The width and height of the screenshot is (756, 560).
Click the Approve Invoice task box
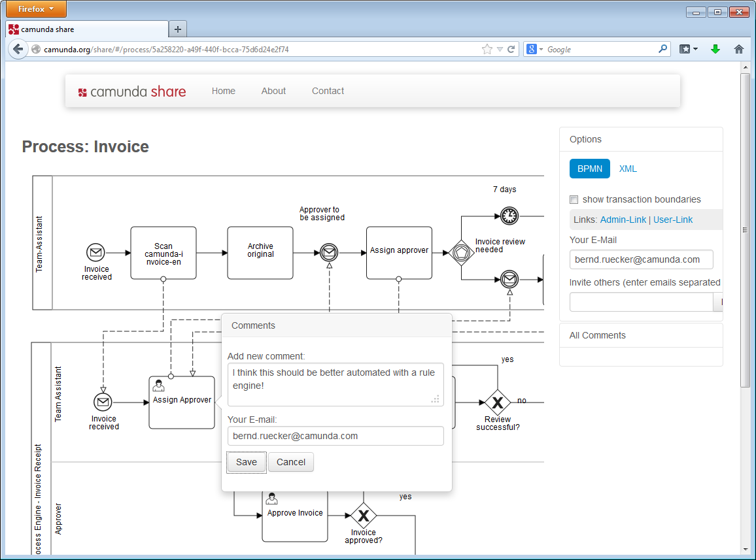(x=295, y=517)
